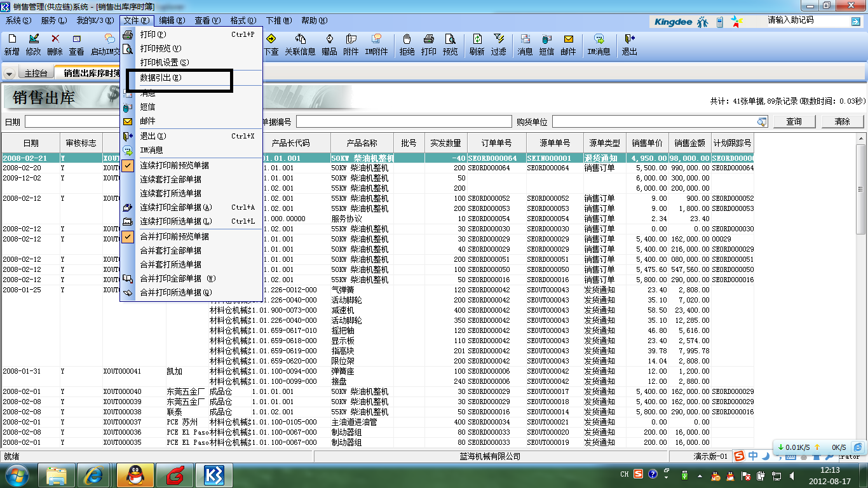Click the Windows Start button
868x488 pixels.
pos(17,475)
